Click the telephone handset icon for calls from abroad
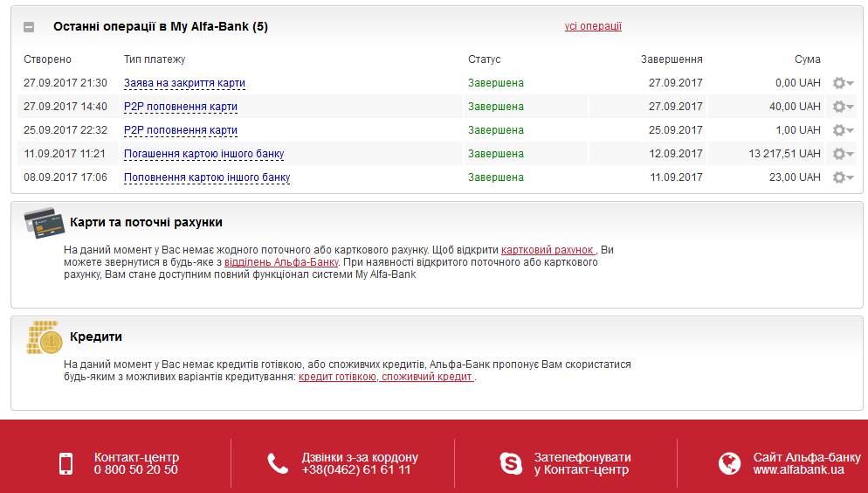 278,463
